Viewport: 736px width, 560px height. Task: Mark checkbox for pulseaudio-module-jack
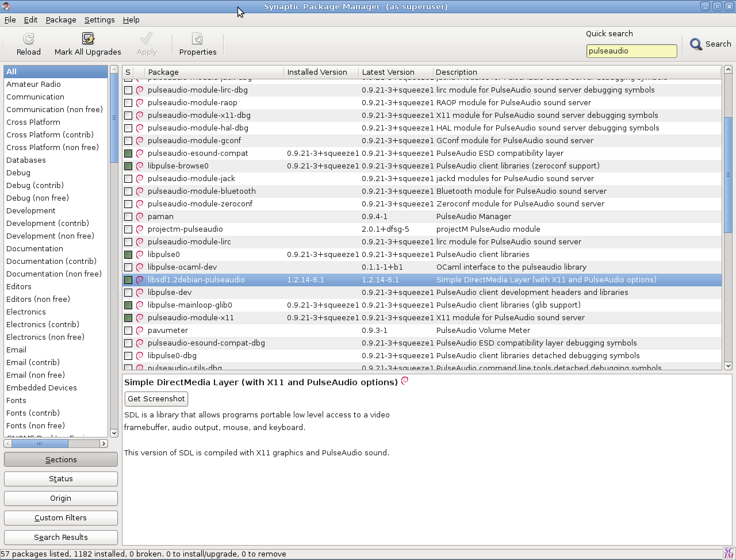128,179
